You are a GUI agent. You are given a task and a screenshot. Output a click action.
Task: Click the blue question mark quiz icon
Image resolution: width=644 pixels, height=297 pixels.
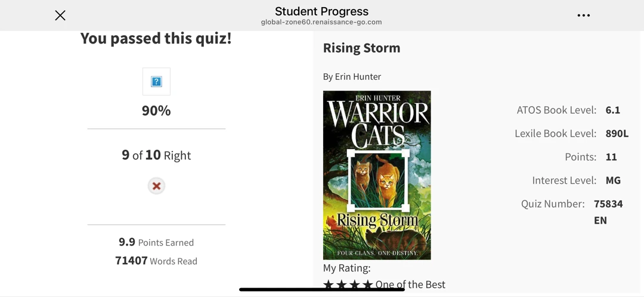(156, 81)
